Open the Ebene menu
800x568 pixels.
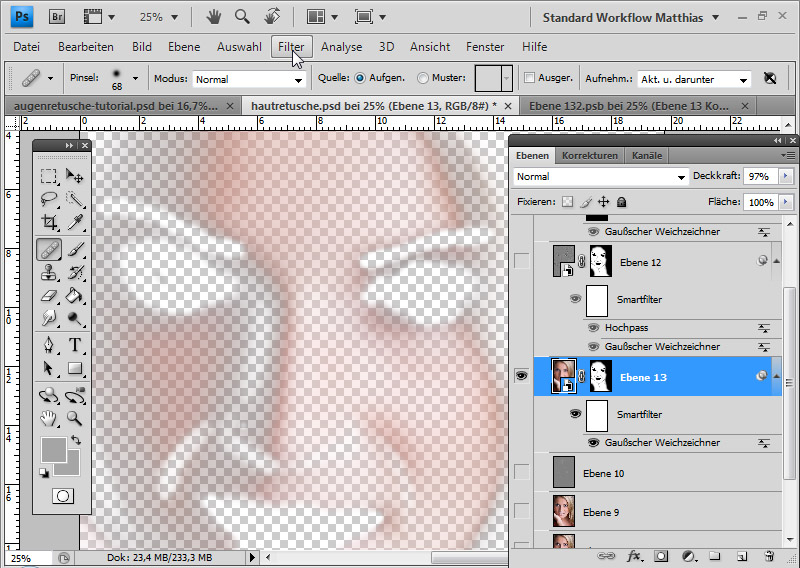[x=184, y=46]
